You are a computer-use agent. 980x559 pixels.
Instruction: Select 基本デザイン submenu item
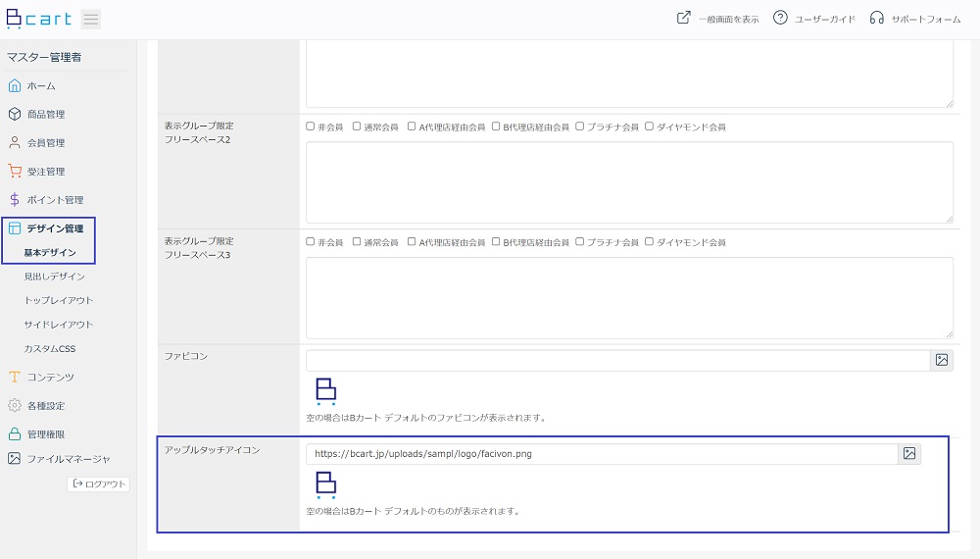click(50, 252)
